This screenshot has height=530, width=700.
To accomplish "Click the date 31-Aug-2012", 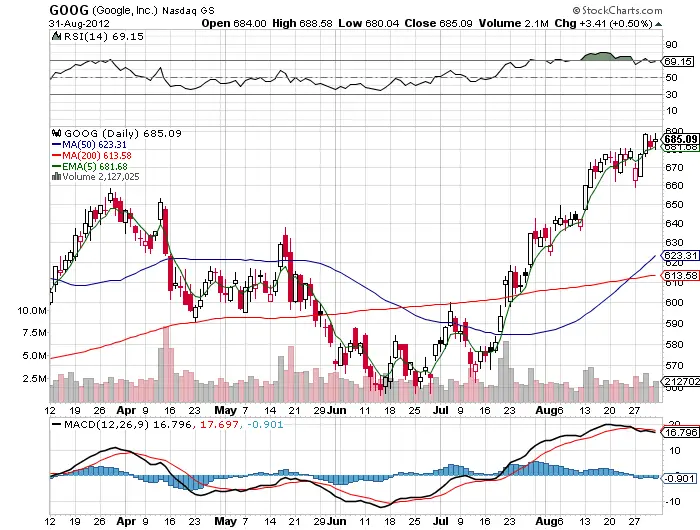I will (x=79, y=23).
